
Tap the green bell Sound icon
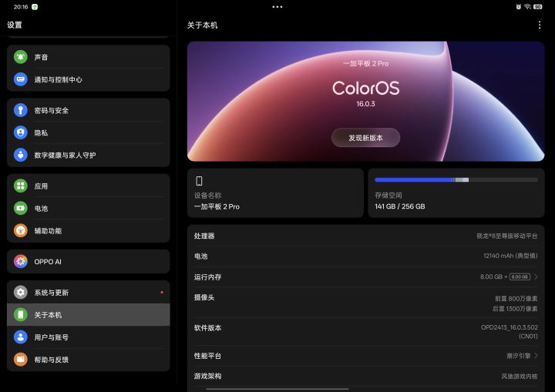tap(21, 57)
